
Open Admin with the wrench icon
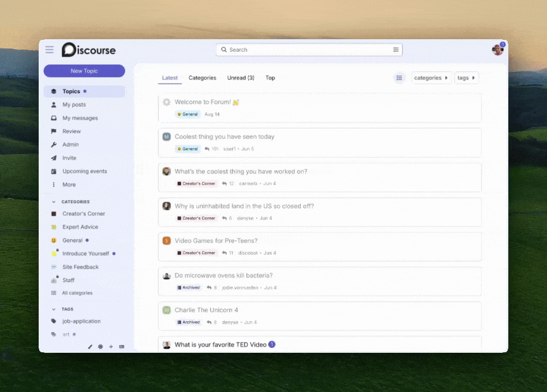click(54, 144)
